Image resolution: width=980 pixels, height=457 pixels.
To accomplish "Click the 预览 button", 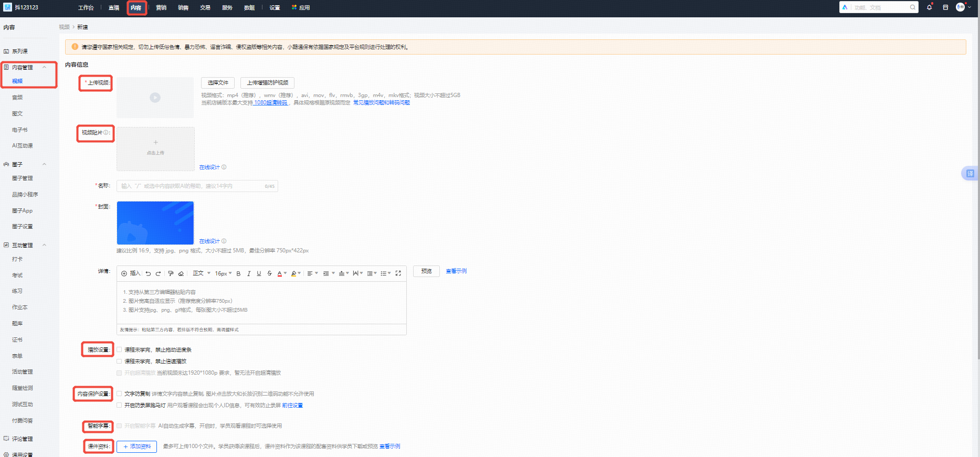I will (426, 271).
